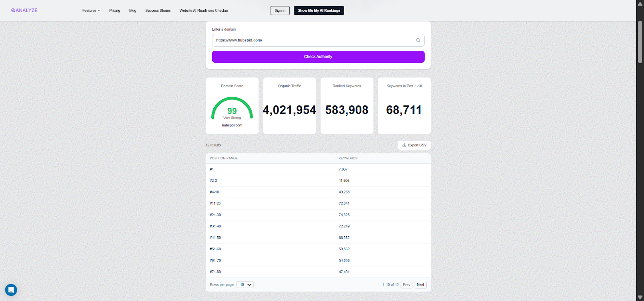Select the #71-80 position row
Viewport: 644px width, 301px height.
pos(318,272)
